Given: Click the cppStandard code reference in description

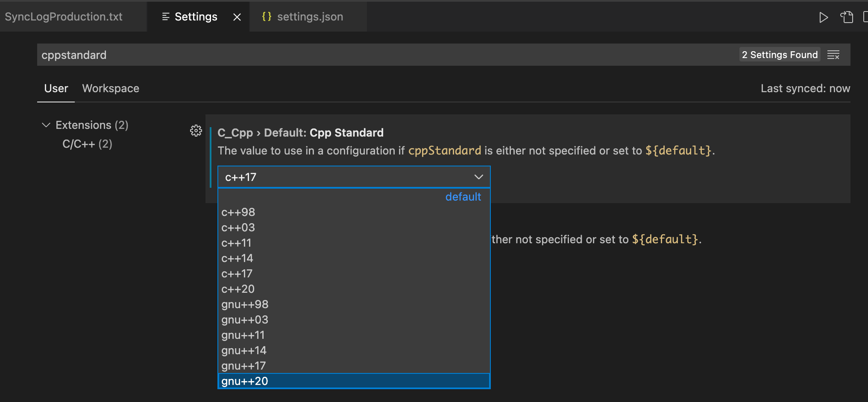Looking at the screenshot, I should 445,151.
